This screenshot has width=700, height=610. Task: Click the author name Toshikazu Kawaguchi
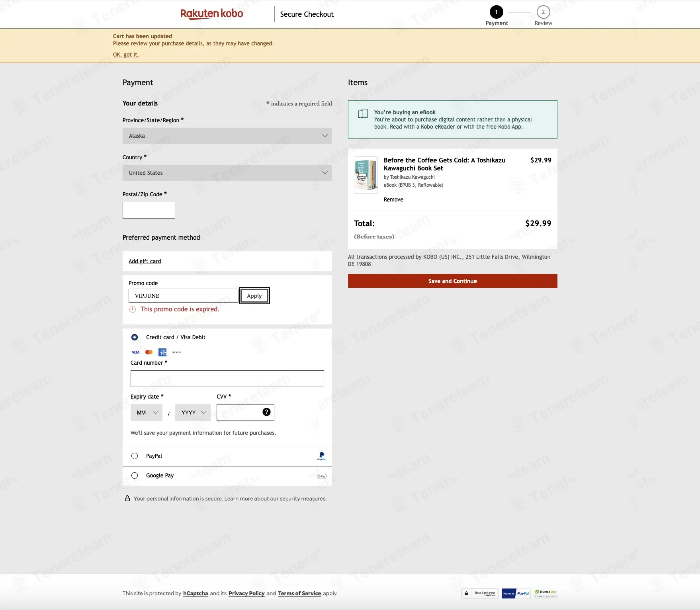(412, 177)
